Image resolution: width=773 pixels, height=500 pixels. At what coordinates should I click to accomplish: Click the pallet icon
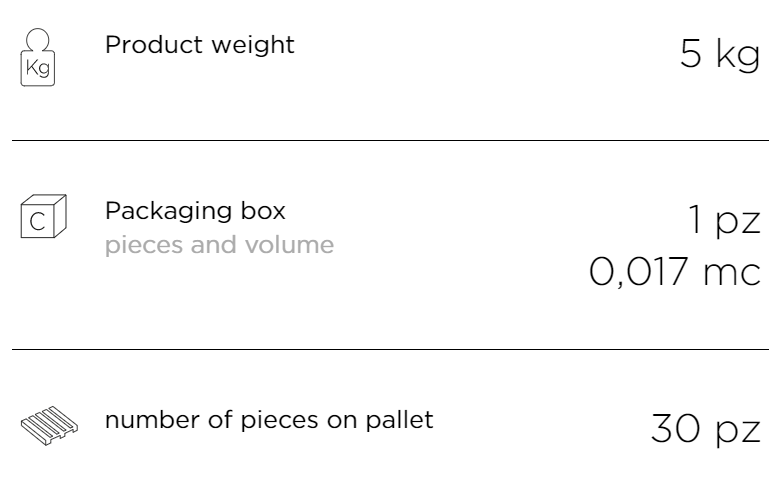tap(49, 426)
